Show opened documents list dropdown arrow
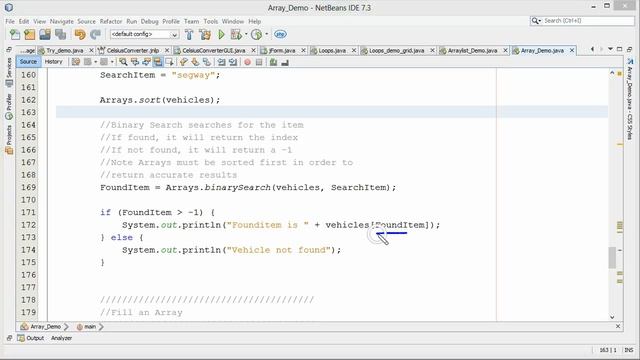Screen dimensions: 640x360 (x=610, y=49)
